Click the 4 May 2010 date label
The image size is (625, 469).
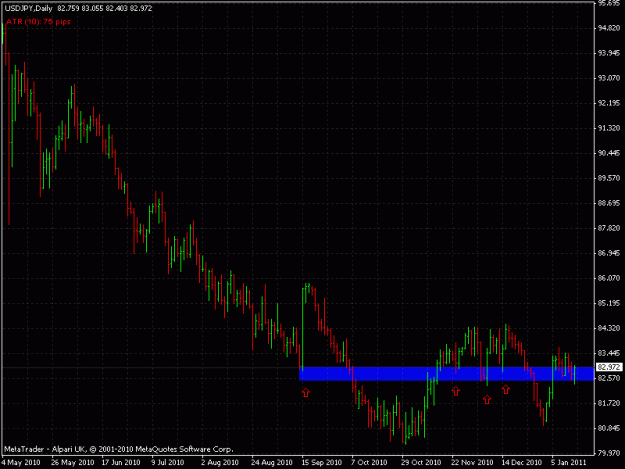pos(21,463)
